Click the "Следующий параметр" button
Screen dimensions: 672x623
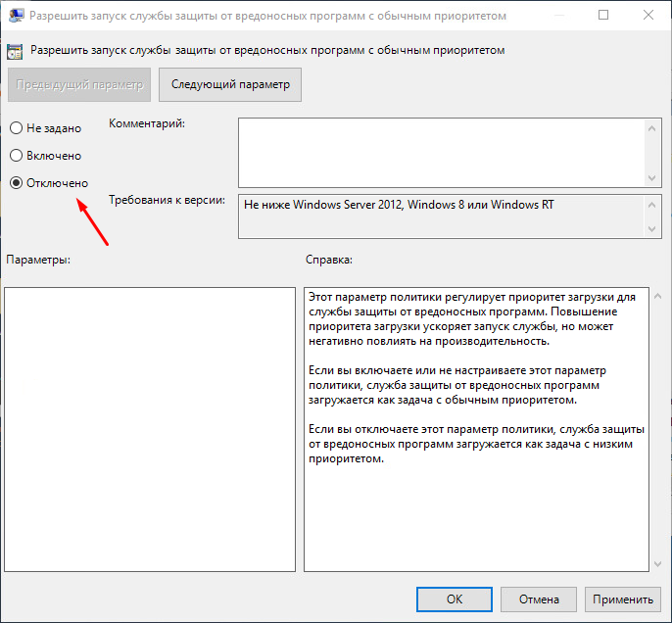tap(230, 85)
